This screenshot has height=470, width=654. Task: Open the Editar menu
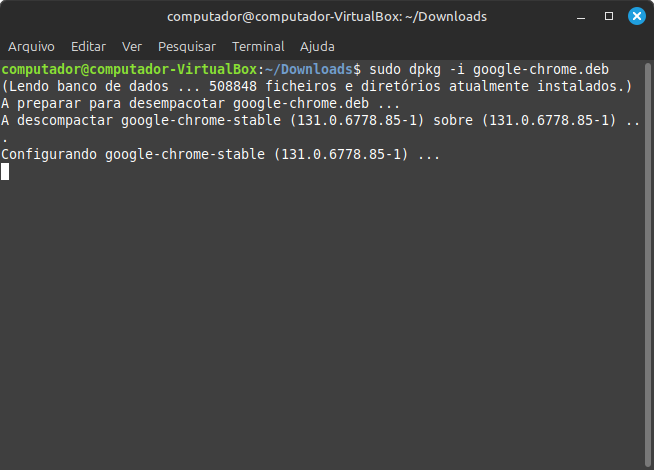pos(88,47)
